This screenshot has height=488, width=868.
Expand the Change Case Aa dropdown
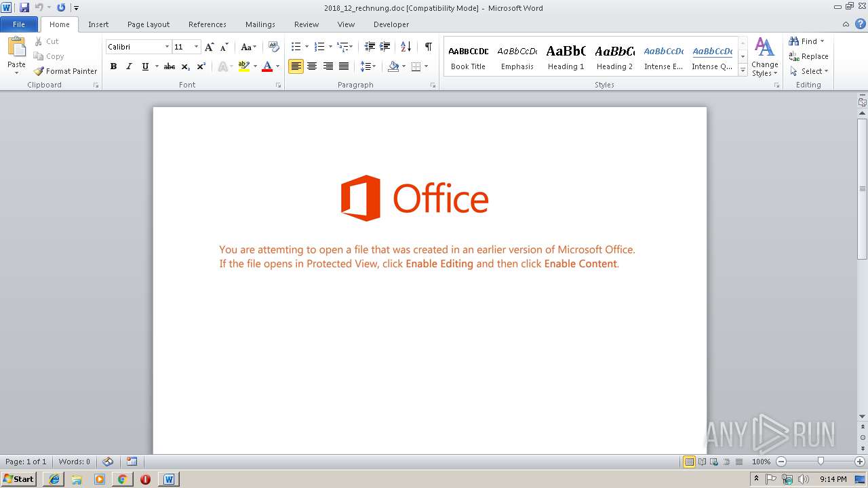click(x=248, y=47)
